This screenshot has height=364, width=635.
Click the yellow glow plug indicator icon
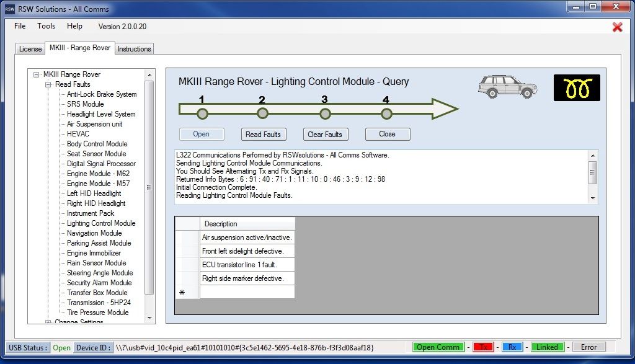pyautogui.click(x=577, y=88)
